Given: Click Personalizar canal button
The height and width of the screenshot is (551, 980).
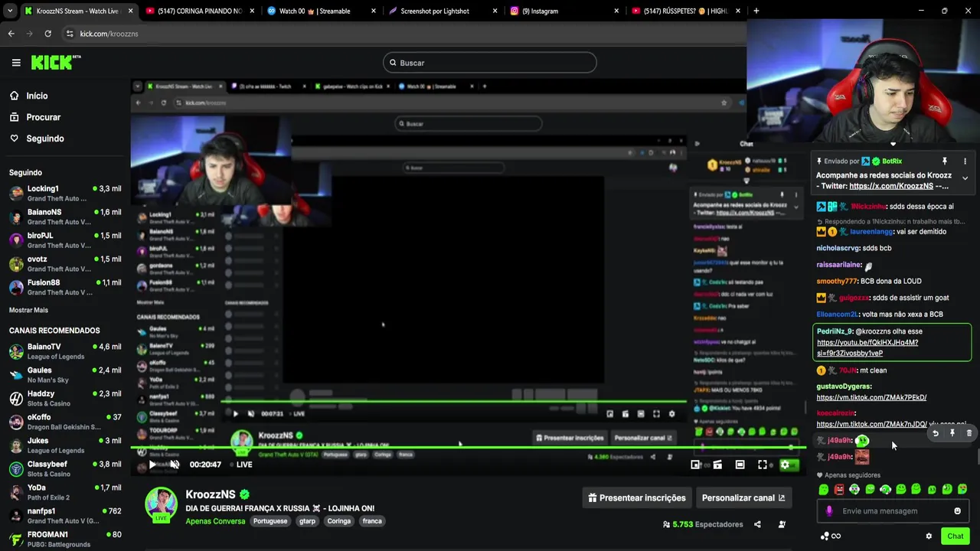Looking at the screenshot, I should [x=743, y=497].
